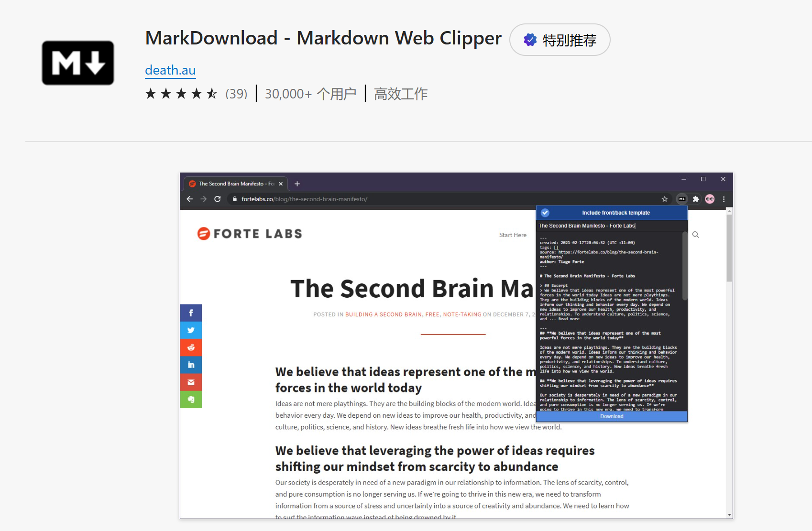Click the markdown popup scrollbar
This screenshot has width=812, height=531.
coord(685,266)
